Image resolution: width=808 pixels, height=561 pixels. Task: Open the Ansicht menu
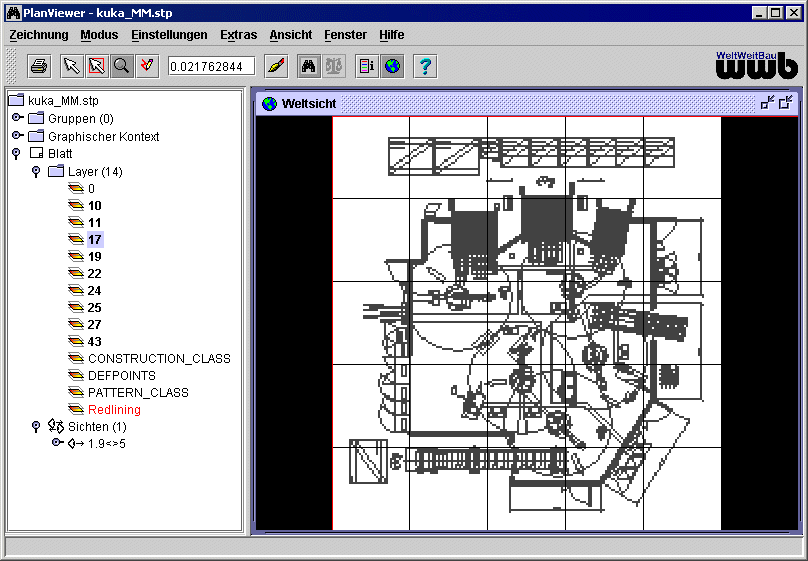tap(291, 35)
